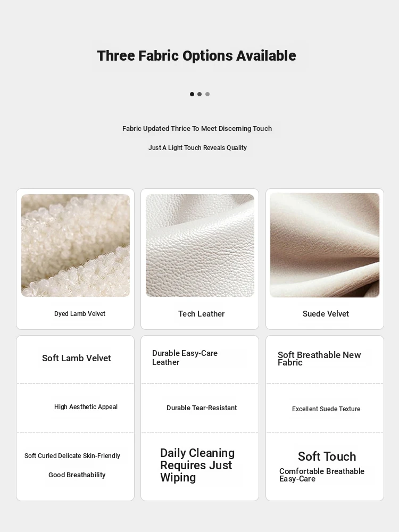The height and width of the screenshot is (532, 399).
Task: Select the middle carousel dot
Action: pyautogui.click(x=199, y=94)
